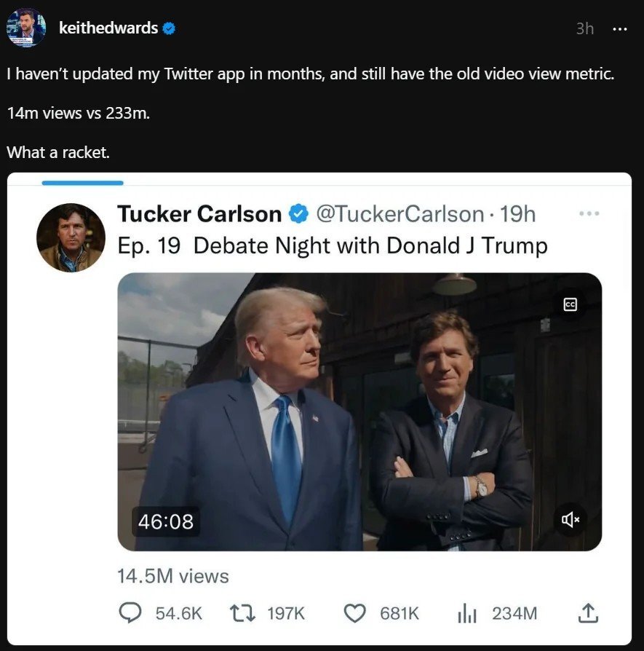Open the 3h post timestamp
The width and height of the screenshot is (644, 651).
point(584,28)
